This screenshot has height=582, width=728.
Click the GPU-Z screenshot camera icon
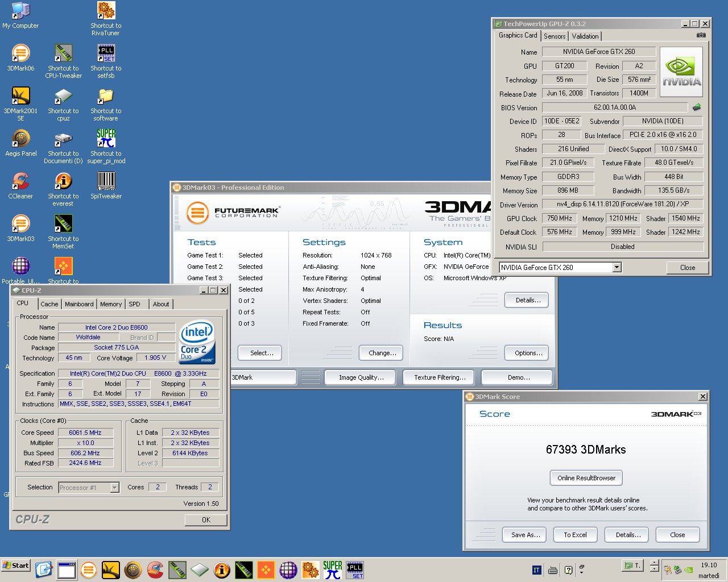(x=701, y=35)
